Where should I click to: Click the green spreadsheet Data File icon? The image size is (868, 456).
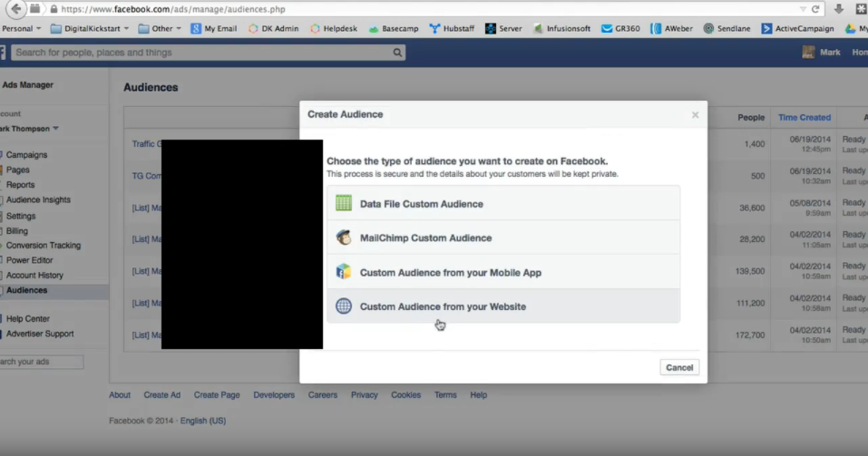[x=343, y=203]
